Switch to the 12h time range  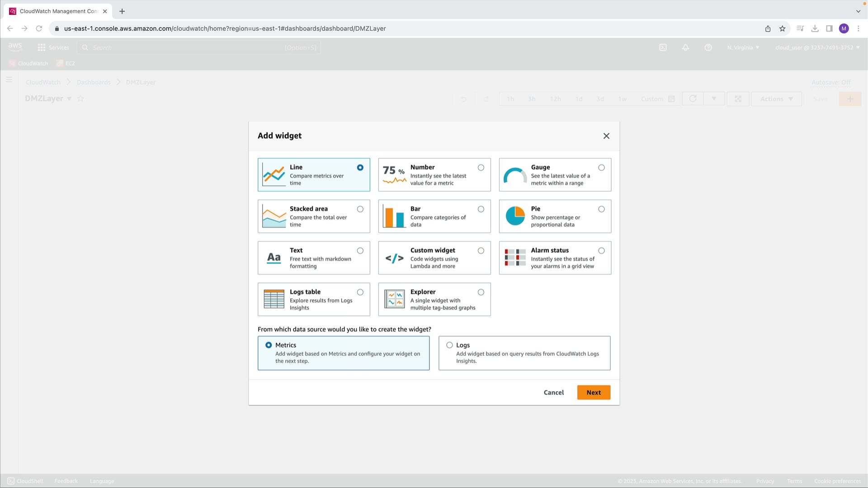(x=555, y=99)
